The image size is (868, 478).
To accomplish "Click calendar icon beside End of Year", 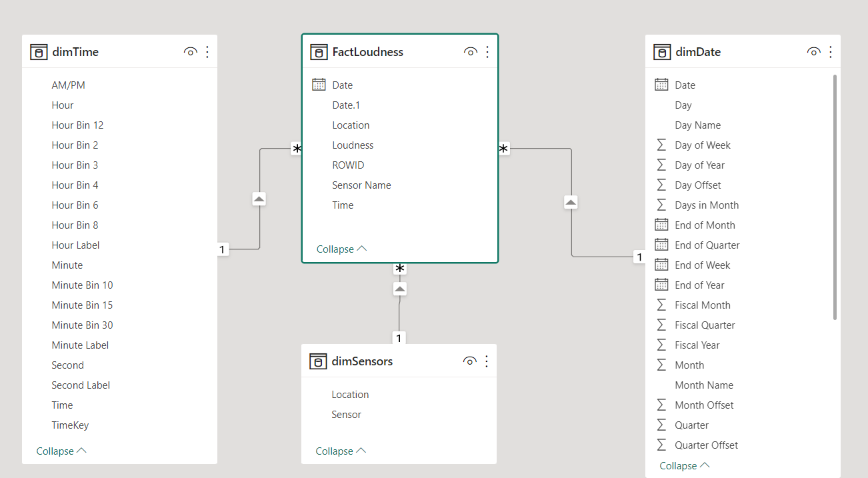I will (x=661, y=285).
